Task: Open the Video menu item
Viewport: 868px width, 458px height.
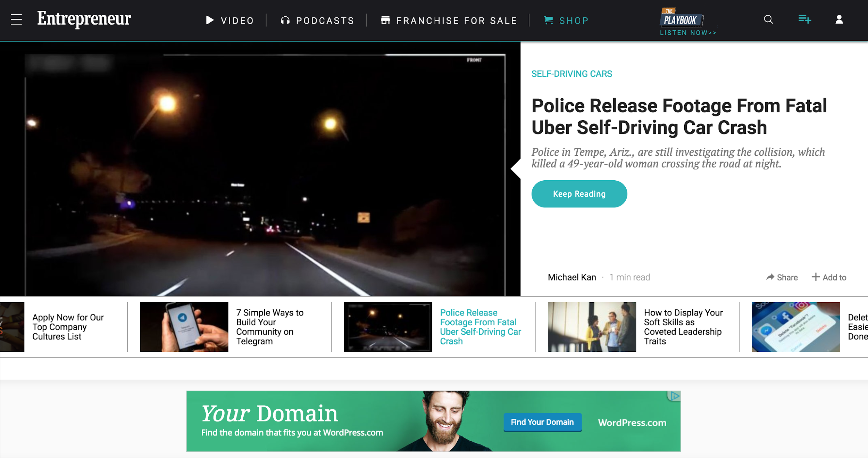Action: pos(230,21)
